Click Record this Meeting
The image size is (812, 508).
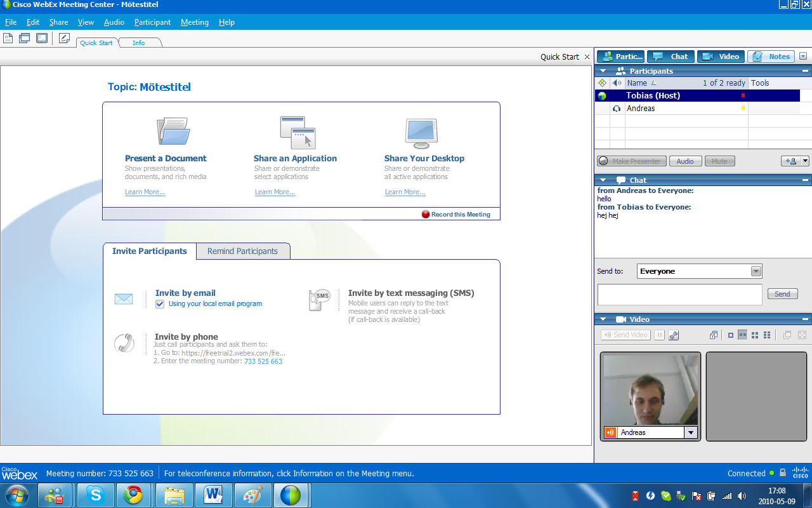pyautogui.click(x=456, y=215)
